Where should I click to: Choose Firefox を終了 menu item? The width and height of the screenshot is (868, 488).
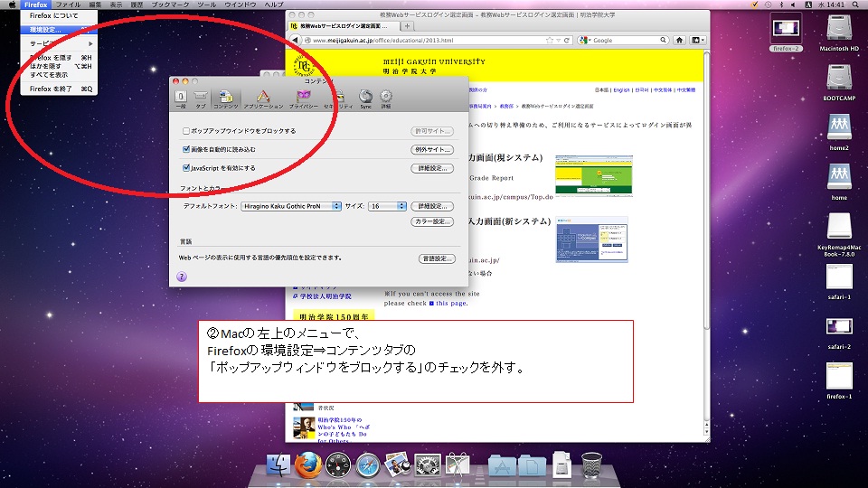pyautogui.click(x=60, y=89)
